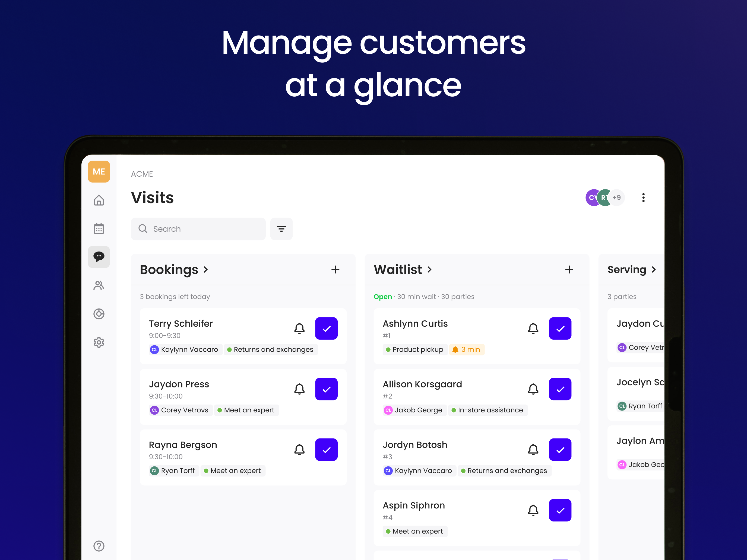Open the calendar icon in the sidebar

pos(99,228)
